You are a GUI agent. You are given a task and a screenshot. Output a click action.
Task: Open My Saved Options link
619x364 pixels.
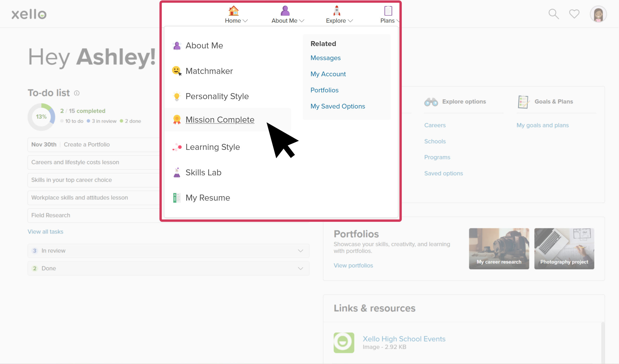click(338, 106)
